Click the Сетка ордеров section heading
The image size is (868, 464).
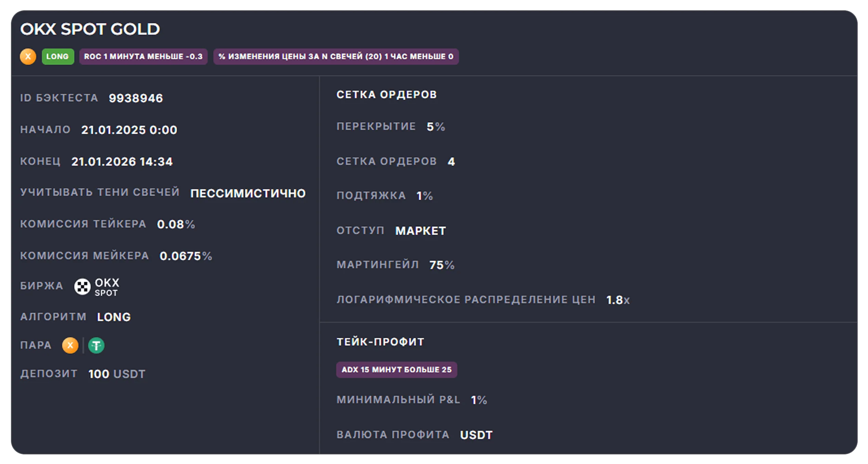coord(387,94)
